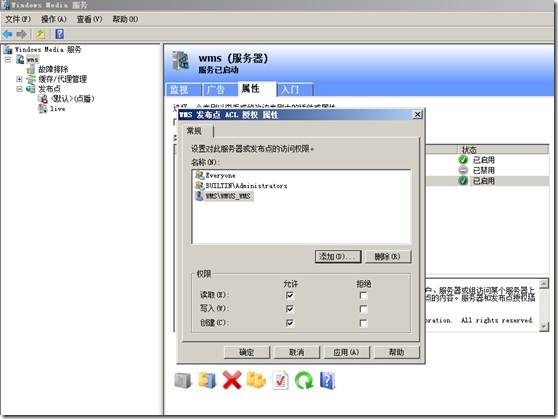Select the Windows Media 服务 root node icon
Image resolution: width=558 pixels, height=419 pixels.
coord(8,49)
